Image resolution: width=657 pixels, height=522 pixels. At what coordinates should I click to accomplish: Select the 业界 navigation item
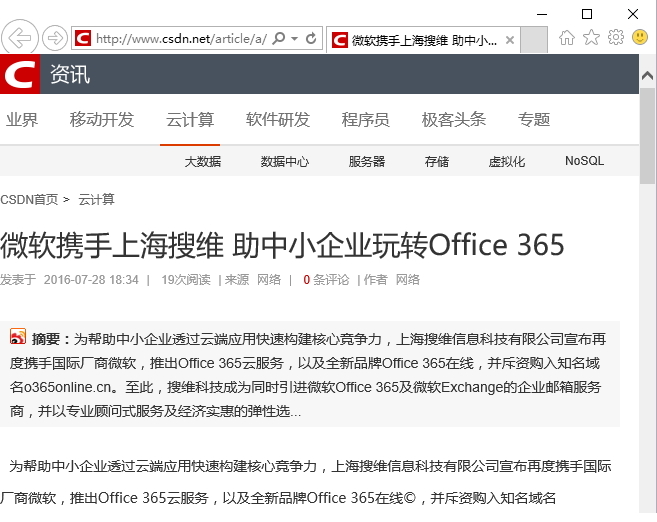click(22, 120)
